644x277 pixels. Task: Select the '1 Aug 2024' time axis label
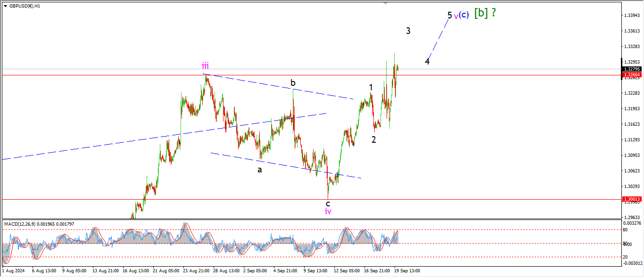click(x=14, y=271)
